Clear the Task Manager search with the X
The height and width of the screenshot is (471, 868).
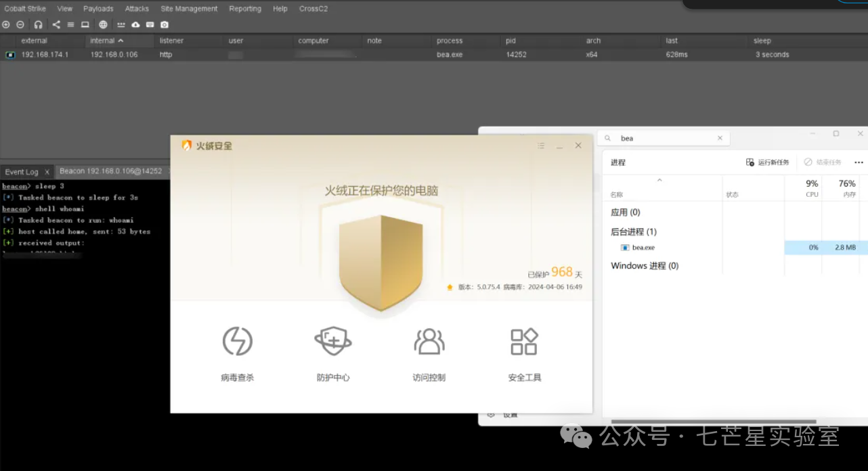pos(720,138)
